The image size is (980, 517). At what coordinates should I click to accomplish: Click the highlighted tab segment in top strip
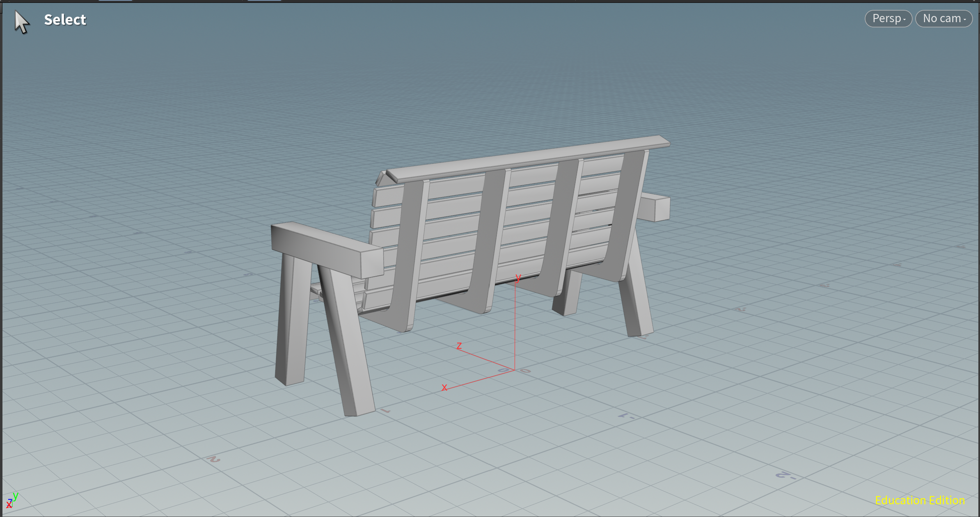coord(115,1)
